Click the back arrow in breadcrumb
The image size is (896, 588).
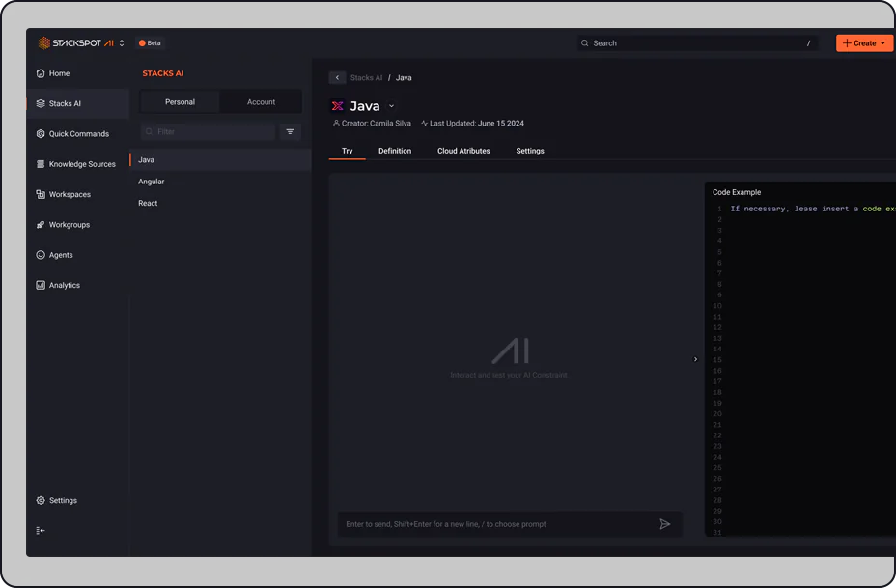(x=337, y=77)
